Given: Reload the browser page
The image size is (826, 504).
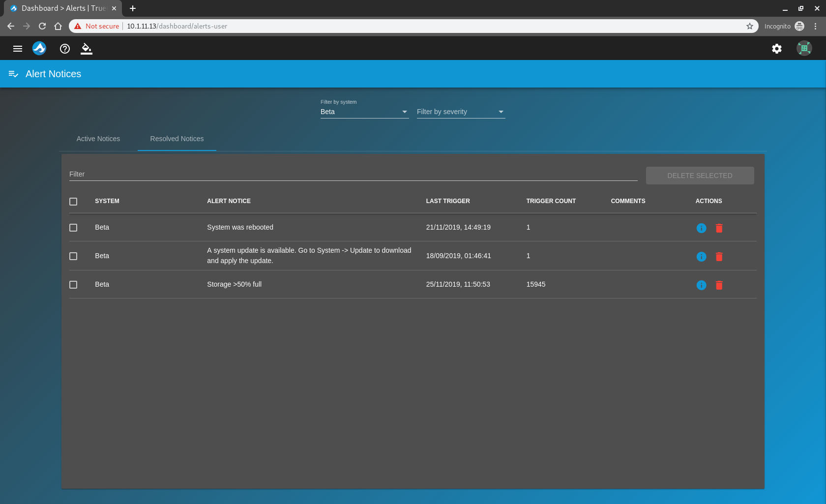Looking at the screenshot, I should (x=42, y=26).
